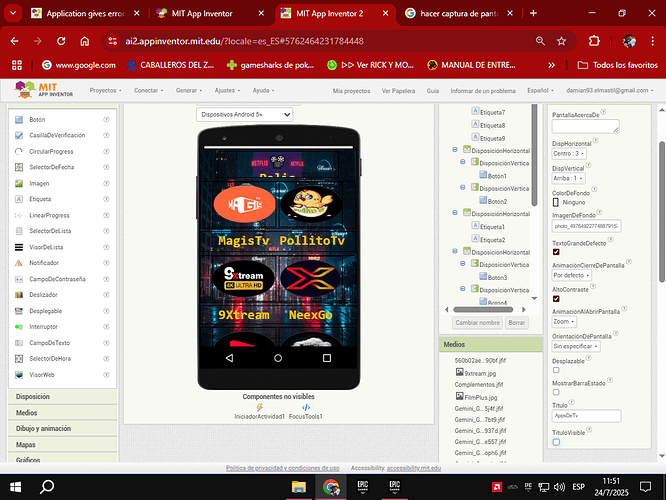Open the Proyectos menu
The image size is (666, 500).
pyautogui.click(x=105, y=90)
